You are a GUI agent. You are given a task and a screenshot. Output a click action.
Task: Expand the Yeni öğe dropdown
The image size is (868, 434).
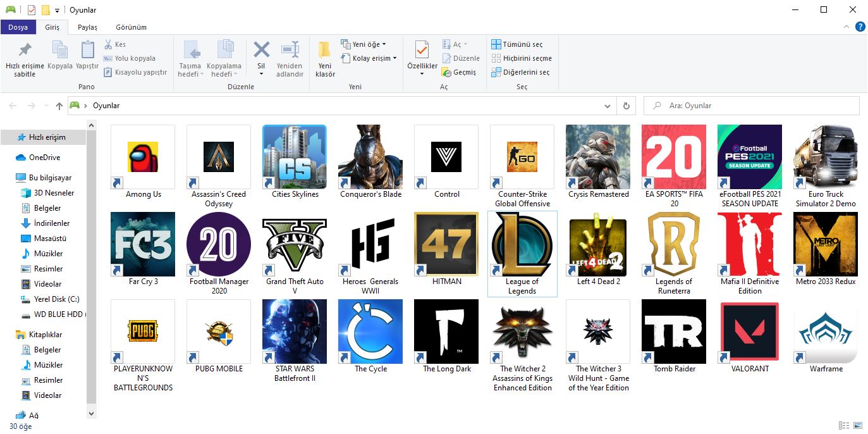coord(364,44)
